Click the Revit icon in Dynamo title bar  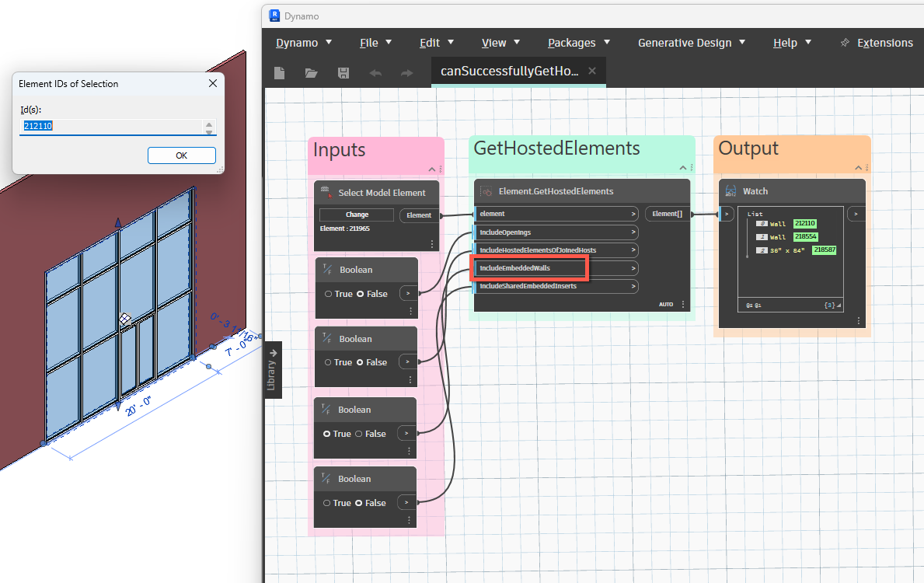[x=274, y=16]
